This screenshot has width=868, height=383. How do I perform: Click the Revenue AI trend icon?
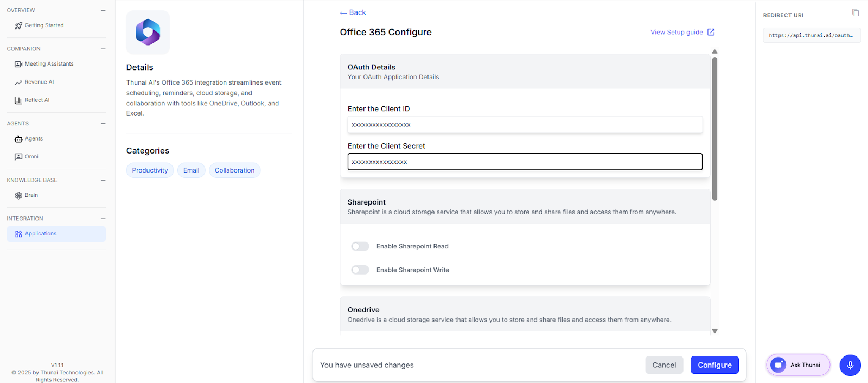[18, 82]
